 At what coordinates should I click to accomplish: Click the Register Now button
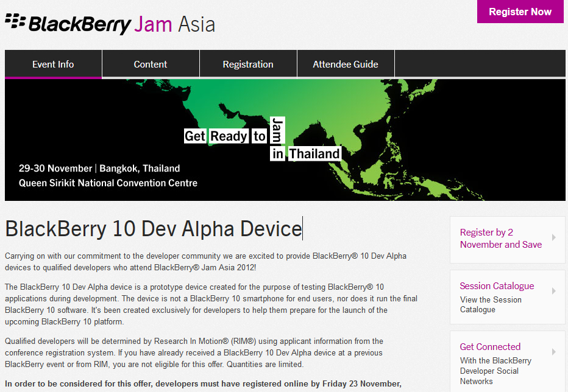(520, 12)
